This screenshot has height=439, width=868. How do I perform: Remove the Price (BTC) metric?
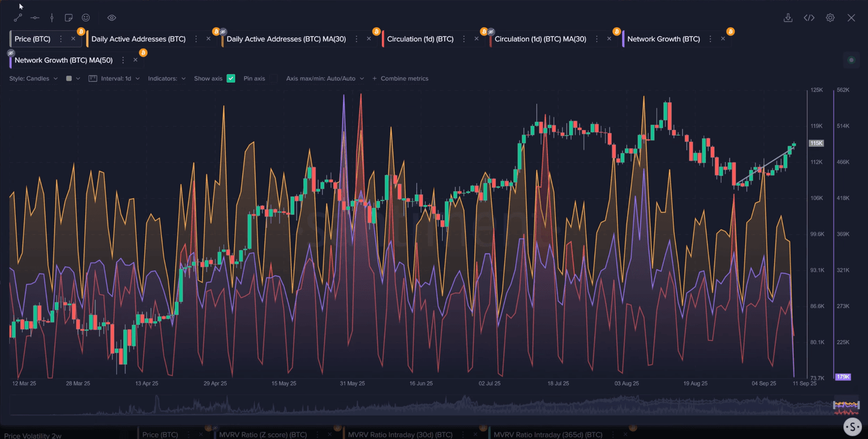tap(73, 39)
